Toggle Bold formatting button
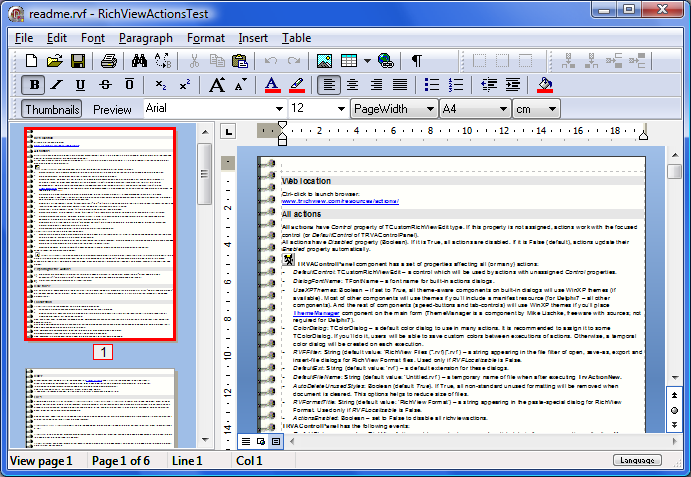Image resolution: width=691 pixels, height=477 pixels. tap(35, 85)
